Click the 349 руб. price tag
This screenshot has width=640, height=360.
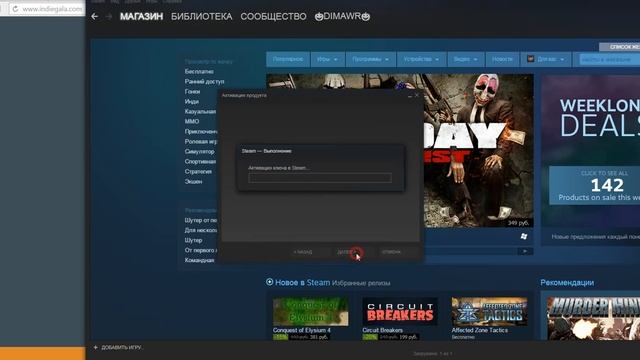518,223
